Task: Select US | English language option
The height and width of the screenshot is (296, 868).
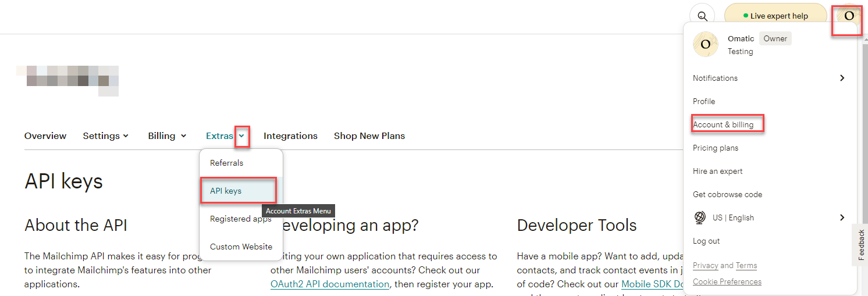Action: [733, 217]
